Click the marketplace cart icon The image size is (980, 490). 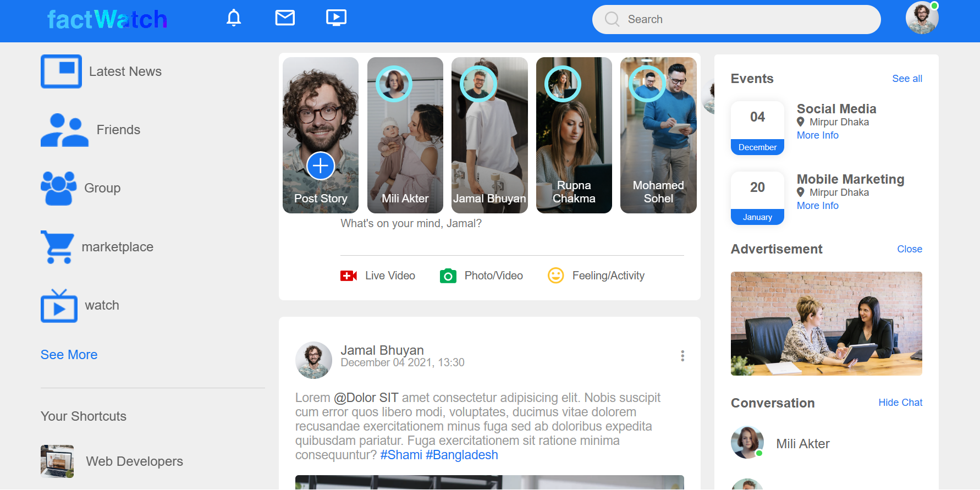point(57,247)
